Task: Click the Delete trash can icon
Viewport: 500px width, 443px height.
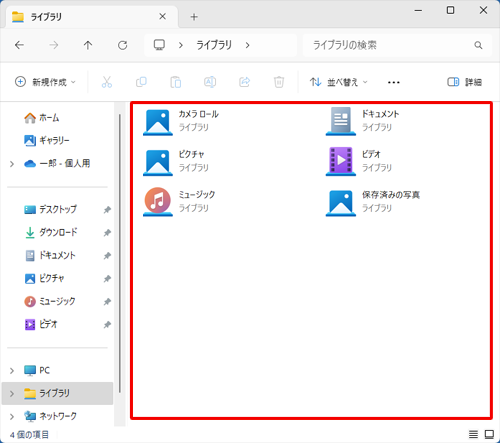Action: [x=279, y=82]
